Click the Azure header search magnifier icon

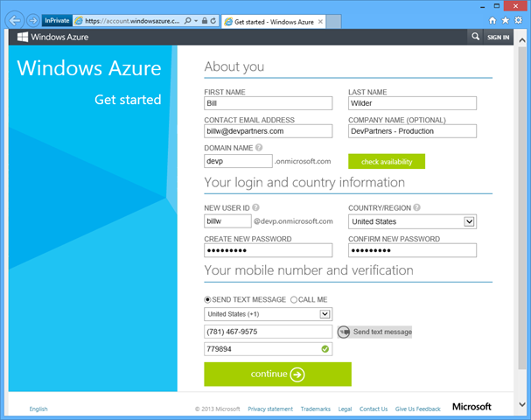click(475, 38)
